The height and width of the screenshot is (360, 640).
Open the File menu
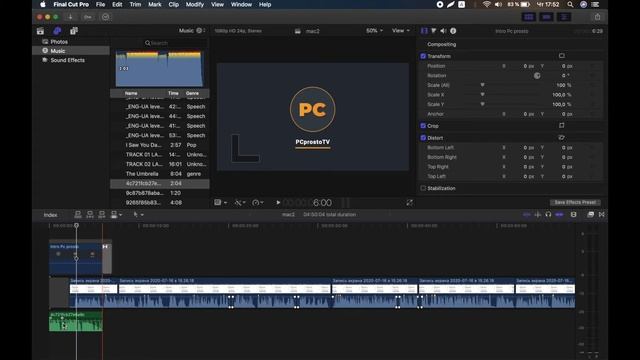pyautogui.click(x=100, y=4)
